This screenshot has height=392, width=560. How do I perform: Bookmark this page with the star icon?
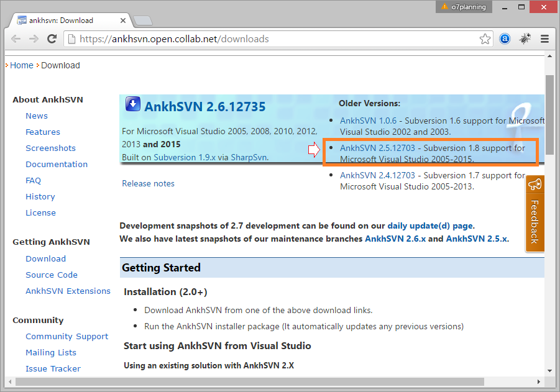tap(485, 39)
